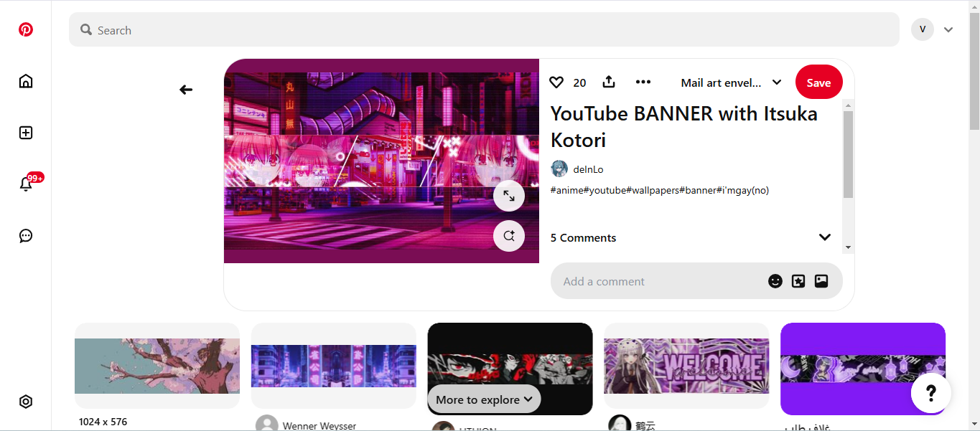This screenshot has height=431, width=980.
Task: Open the Messages chat bubble icon
Action: (x=26, y=236)
